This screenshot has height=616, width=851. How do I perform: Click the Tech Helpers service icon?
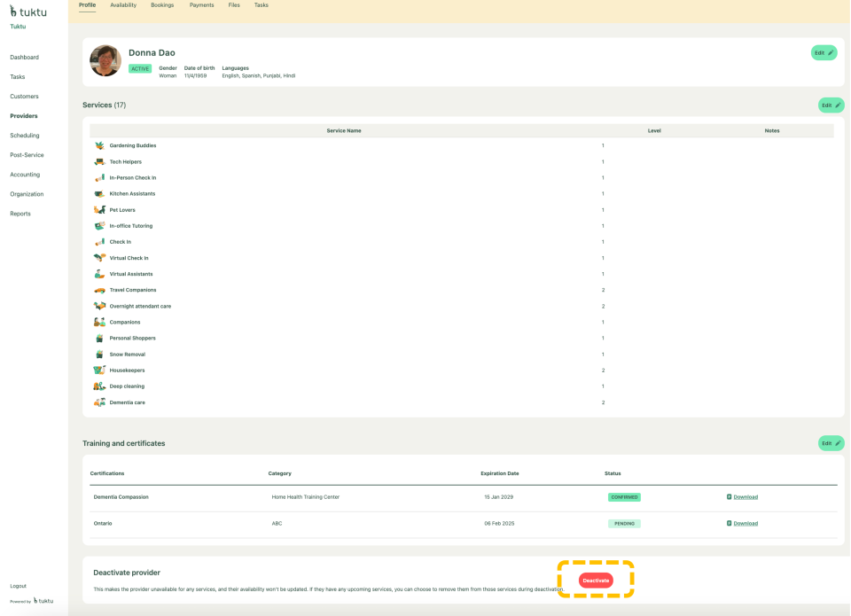click(99, 161)
